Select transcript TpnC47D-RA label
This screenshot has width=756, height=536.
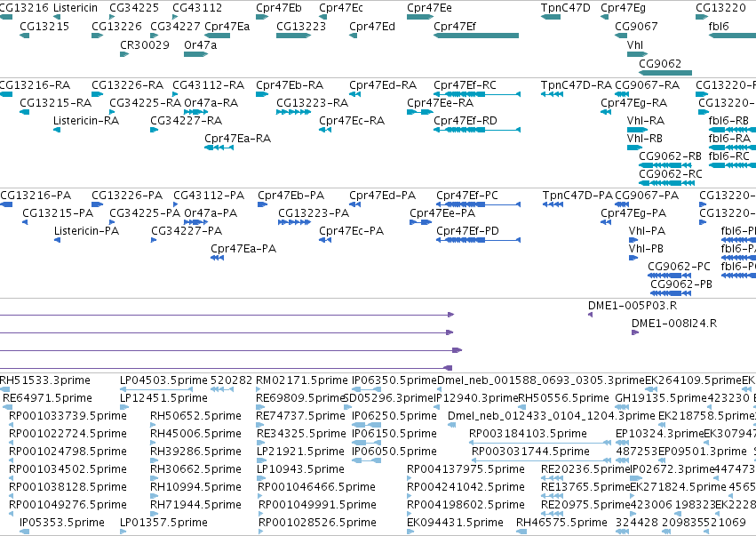click(577, 85)
